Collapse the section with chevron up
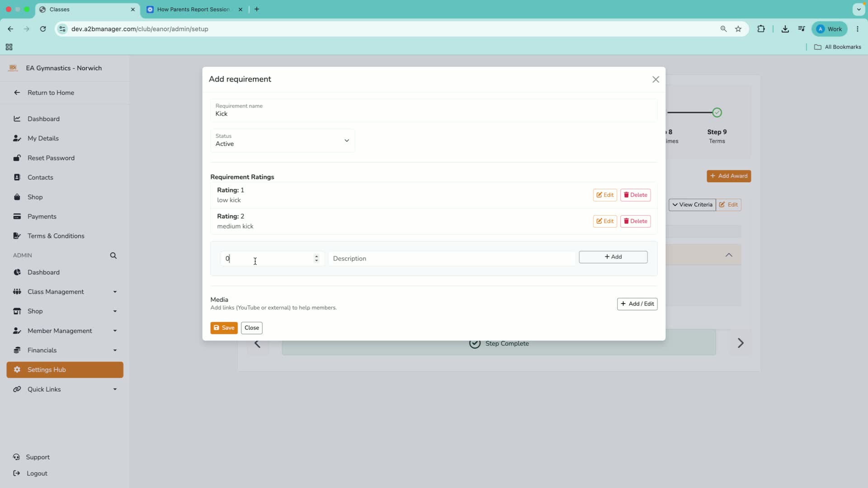The width and height of the screenshot is (868, 488). tap(729, 255)
